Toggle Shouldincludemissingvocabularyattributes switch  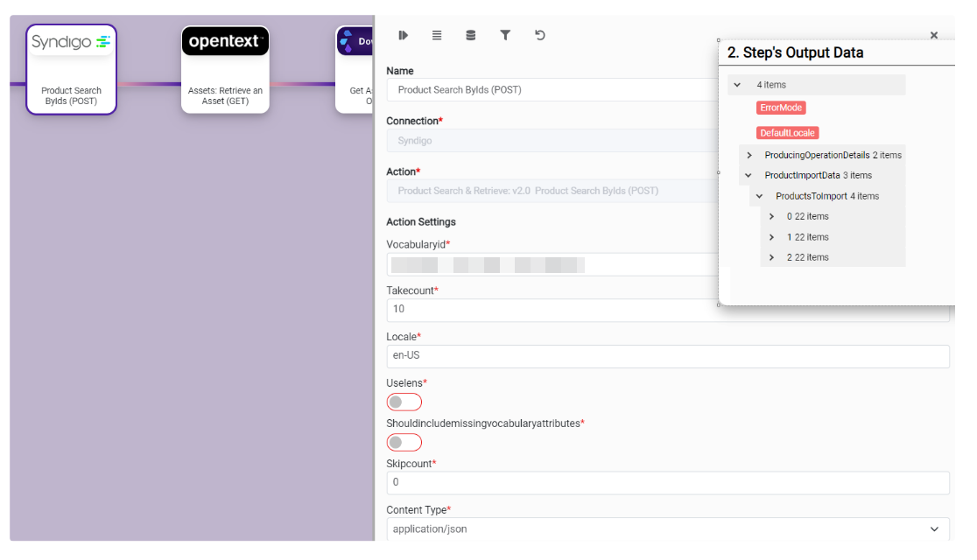tap(404, 442)
